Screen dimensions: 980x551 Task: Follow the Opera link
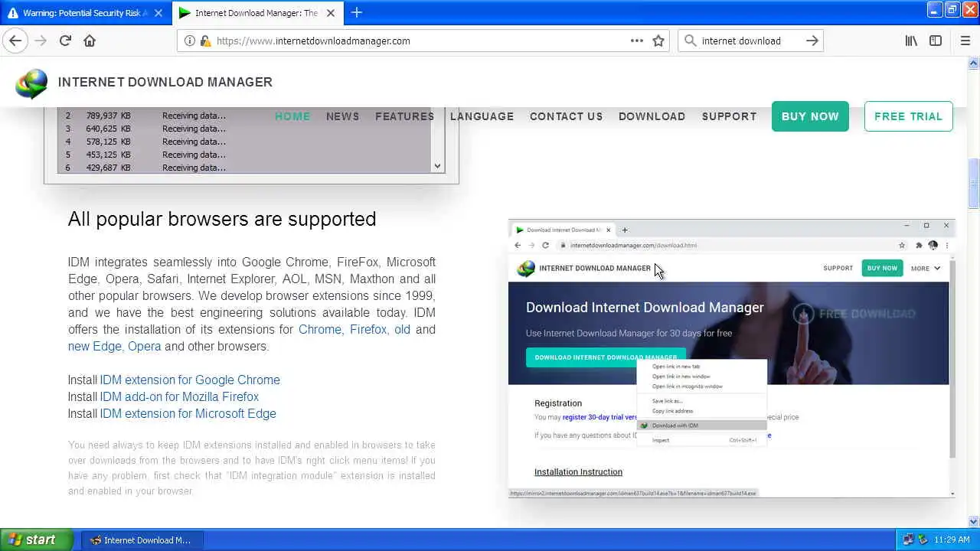[145, 346]
